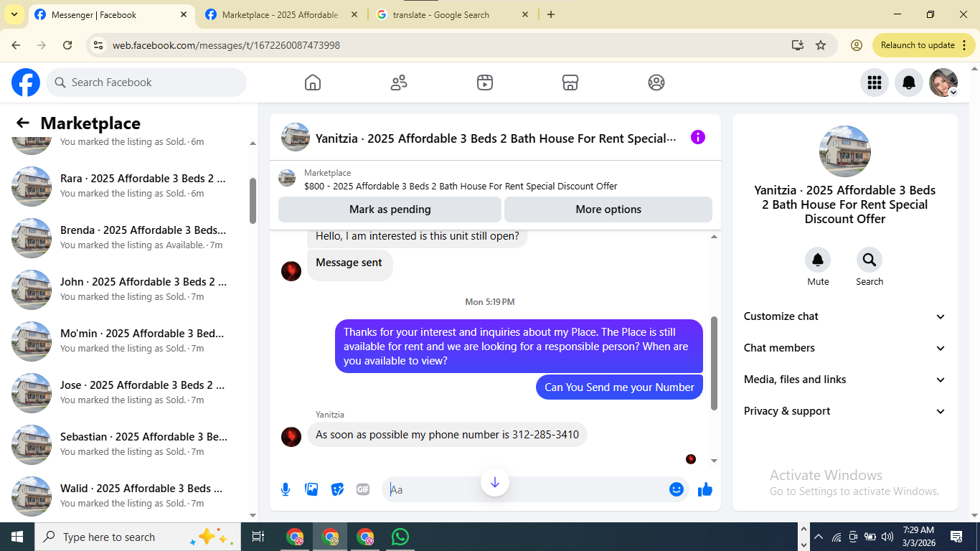Open WhatsApp from the taskbar
Image resolution: width=980 pixels, height=551 pixels.
coord(400,537)
